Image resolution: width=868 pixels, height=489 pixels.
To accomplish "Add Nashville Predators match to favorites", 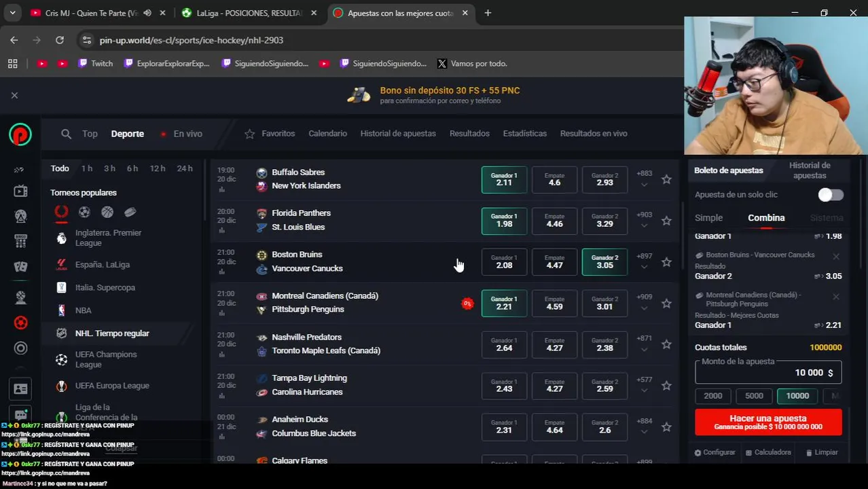I will 666,344.
